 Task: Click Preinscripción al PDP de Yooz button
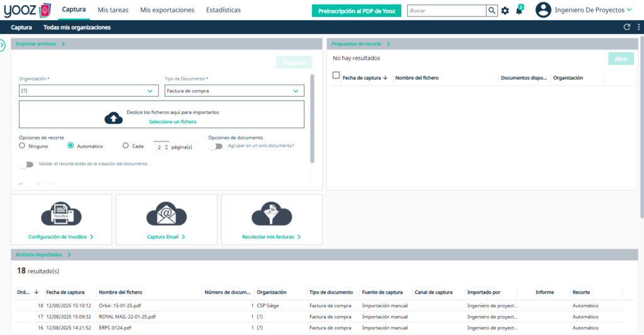pyautogui.click(x=357, y=11)
